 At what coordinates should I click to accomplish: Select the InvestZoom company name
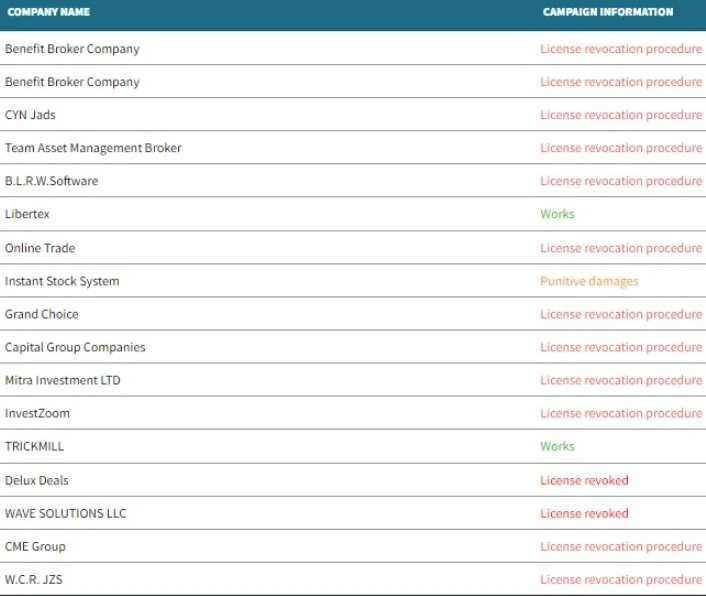click(x=37, y=413)
